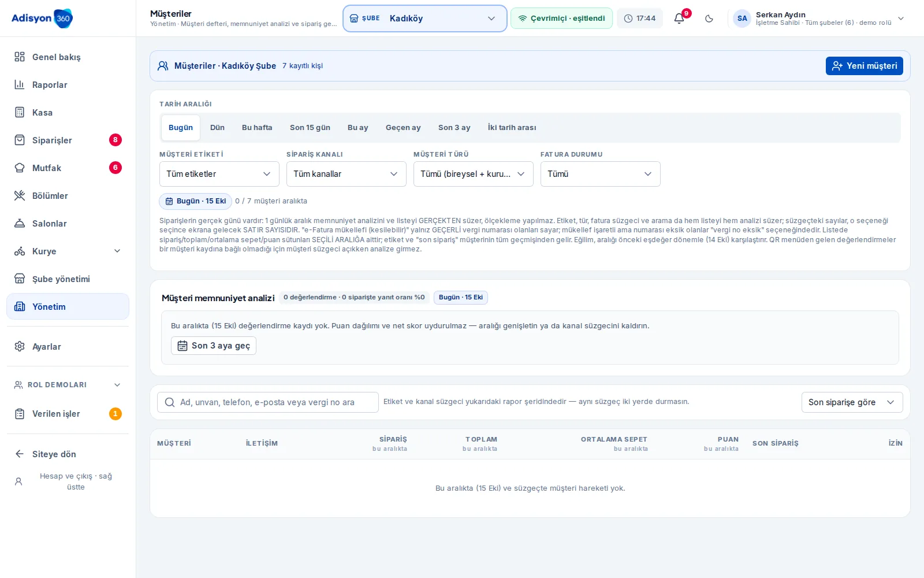This screenshot has width=924, height=578.
Task: Click the 17:44 clock indicator
Action: click(x=640, y=18)
